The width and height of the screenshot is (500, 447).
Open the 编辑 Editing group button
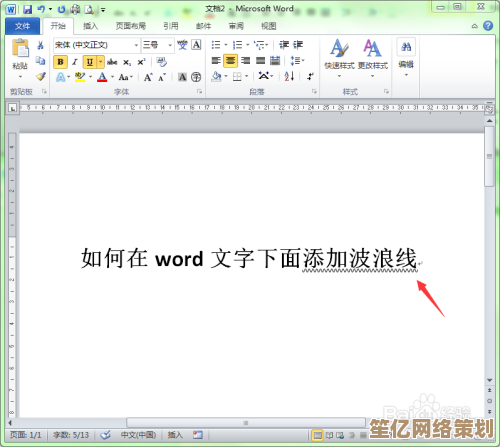pos(406,57)
